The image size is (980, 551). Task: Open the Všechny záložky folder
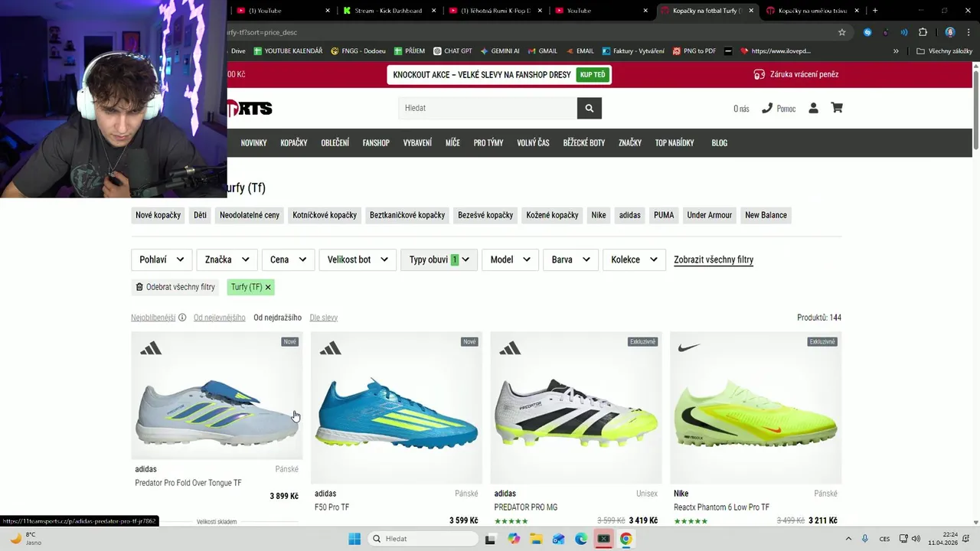(x=944, y=51)
